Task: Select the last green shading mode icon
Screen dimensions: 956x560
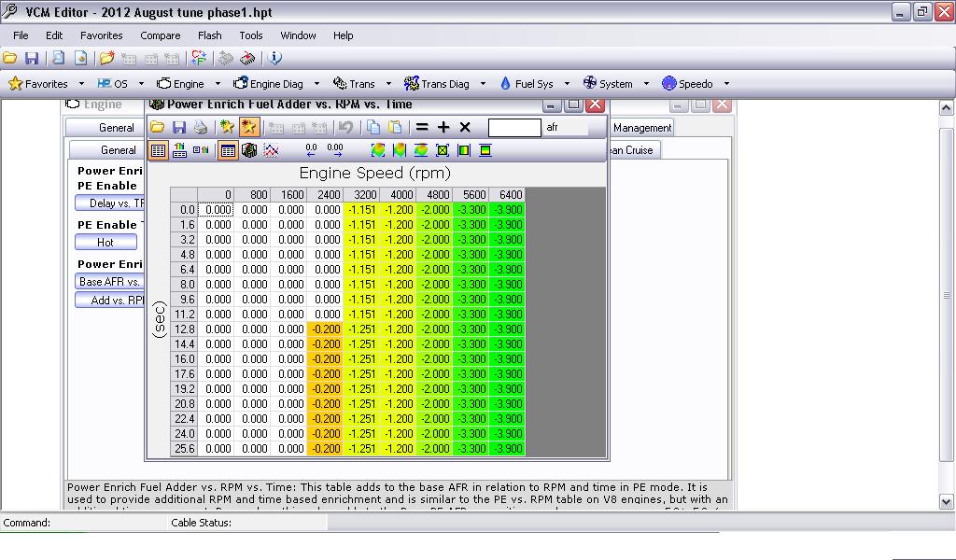Action: coord(485,150)
